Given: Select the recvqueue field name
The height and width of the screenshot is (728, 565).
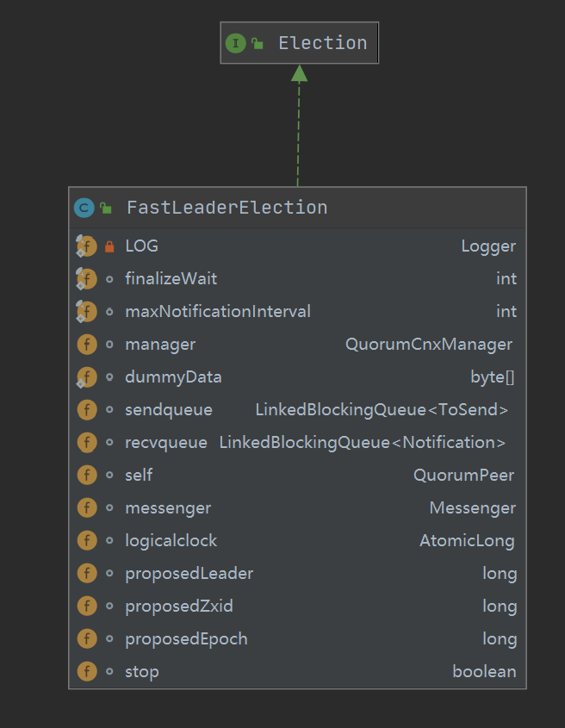Looking at the screenshot, I should click(165, 443).
